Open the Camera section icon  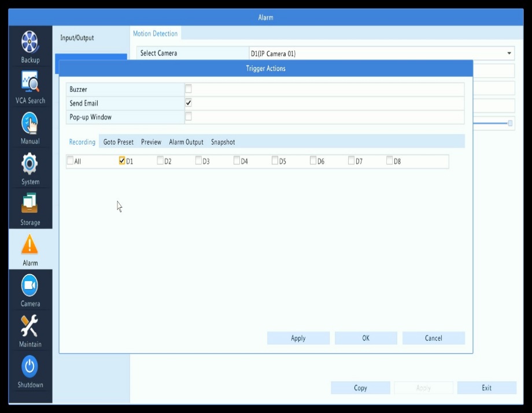point(30,286)
